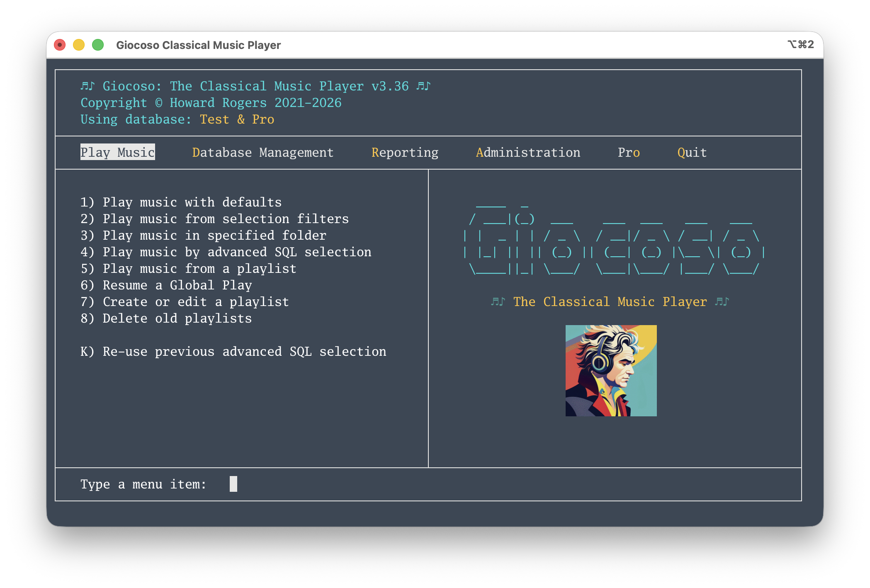The width and height of the screenshot is (870, 588).
Task: Choose Quit from the menu bar
Action: (692, 152)
